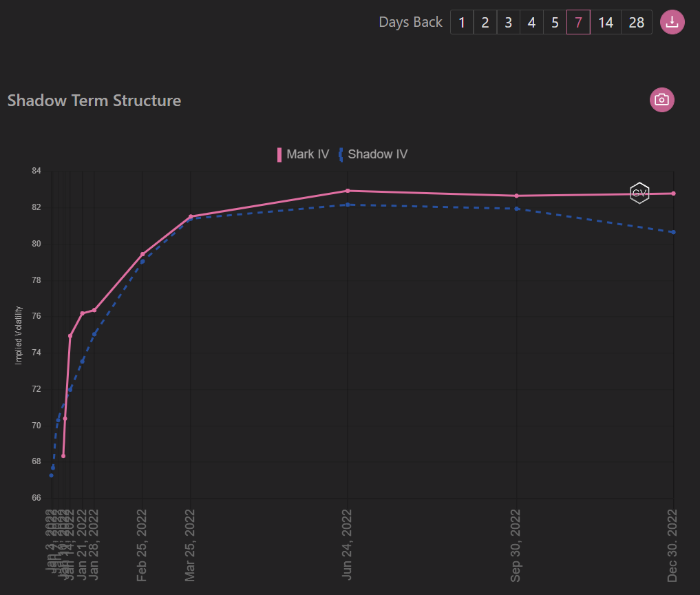The image size is (700, 595).
Task: Click lowest Shadow IV point near 67
Action: click(52, 475)
